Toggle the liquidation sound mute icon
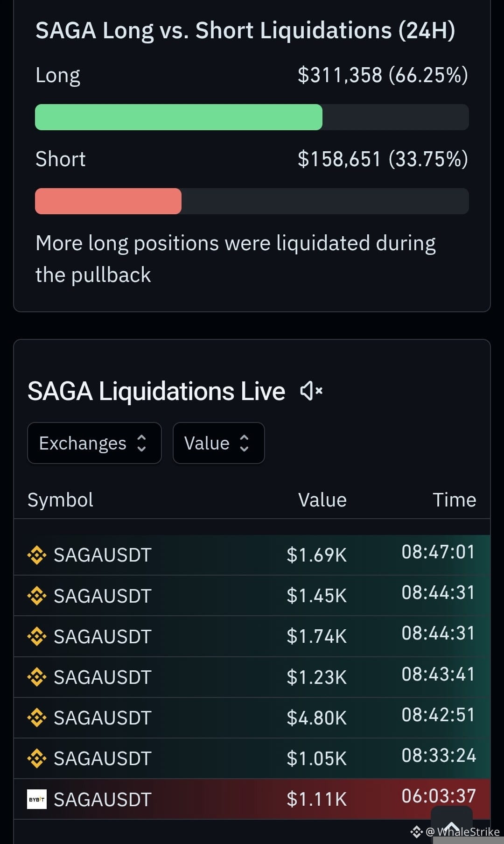The image size is (504, 844). click(311, 391)
